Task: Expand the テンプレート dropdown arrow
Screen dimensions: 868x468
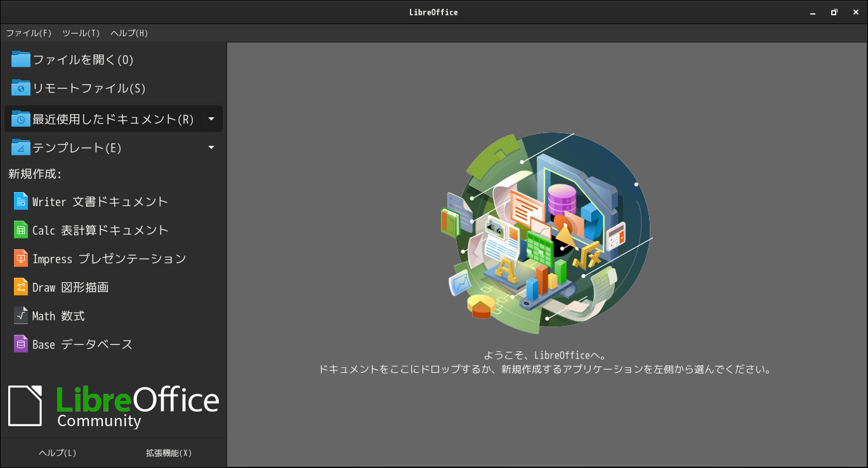Action: coord(211,147)
